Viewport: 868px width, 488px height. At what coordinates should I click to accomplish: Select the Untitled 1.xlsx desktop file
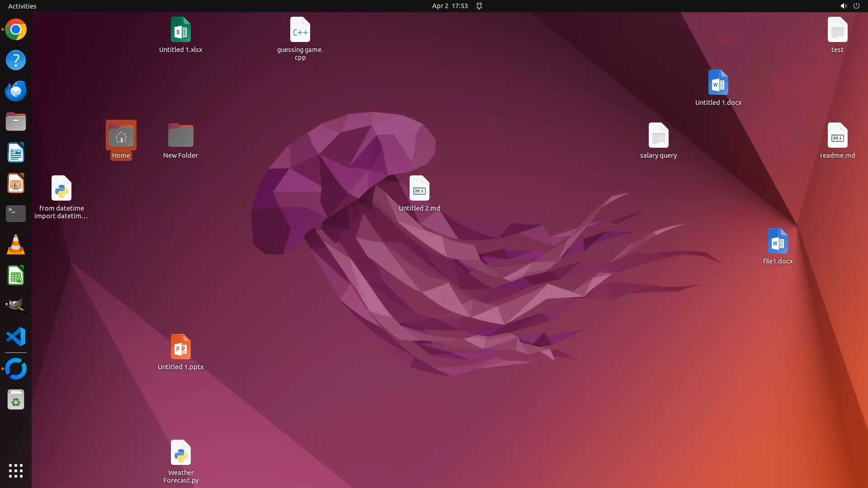(180, 30)
